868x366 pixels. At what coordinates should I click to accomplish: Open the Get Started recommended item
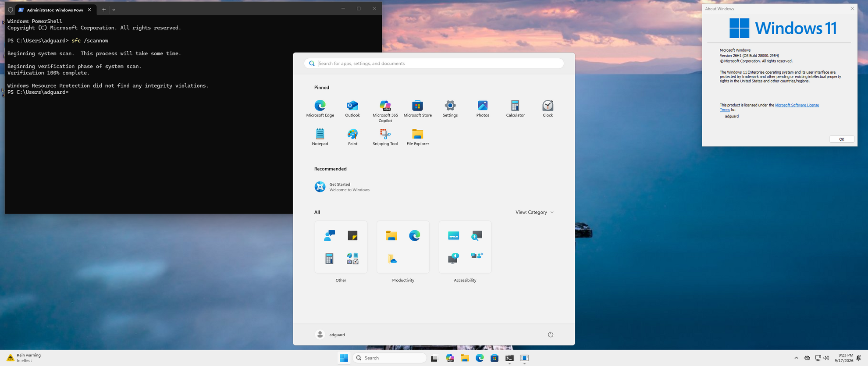[342, 187]
